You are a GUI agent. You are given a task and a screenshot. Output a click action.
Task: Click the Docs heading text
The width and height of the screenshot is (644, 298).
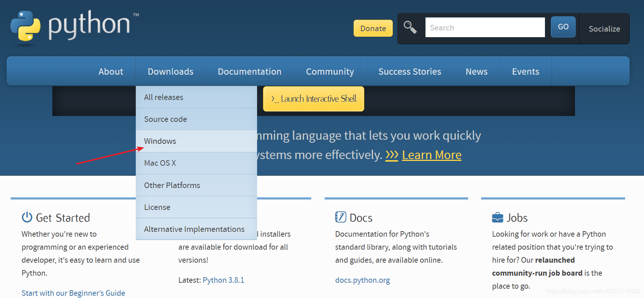click(361, 218)
